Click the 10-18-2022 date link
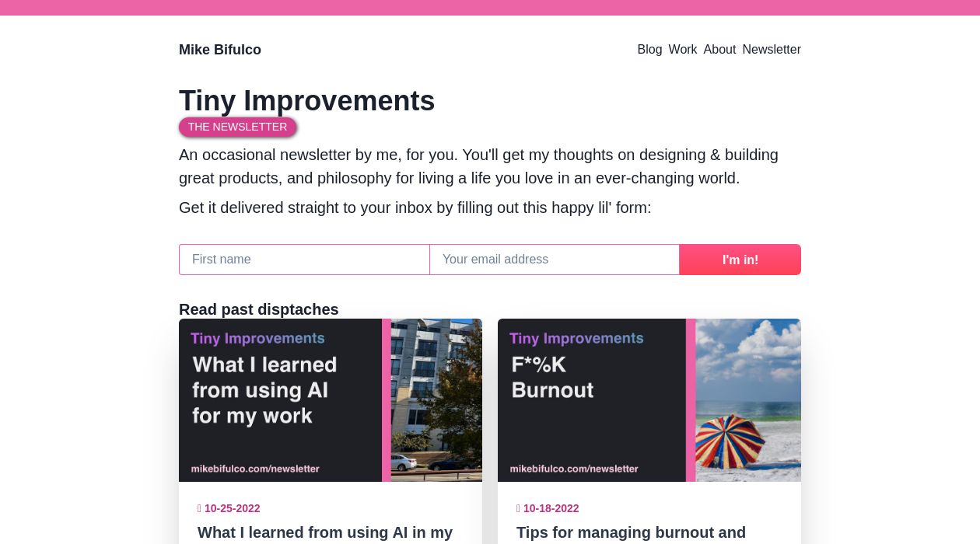This screenshot has width=980, height=544. point(551,508)
